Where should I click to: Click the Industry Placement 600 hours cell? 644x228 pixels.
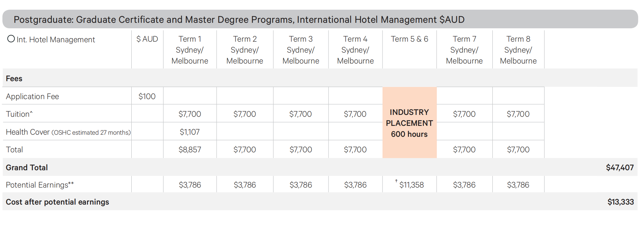tap(409, 123)
